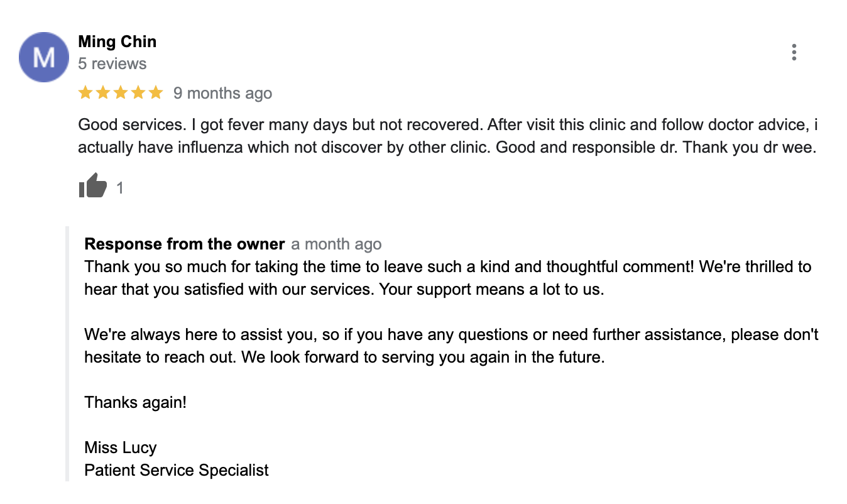
Task: View the reviewer's 5 reviews
Action: pyautogui.click(x=112, y=63)
